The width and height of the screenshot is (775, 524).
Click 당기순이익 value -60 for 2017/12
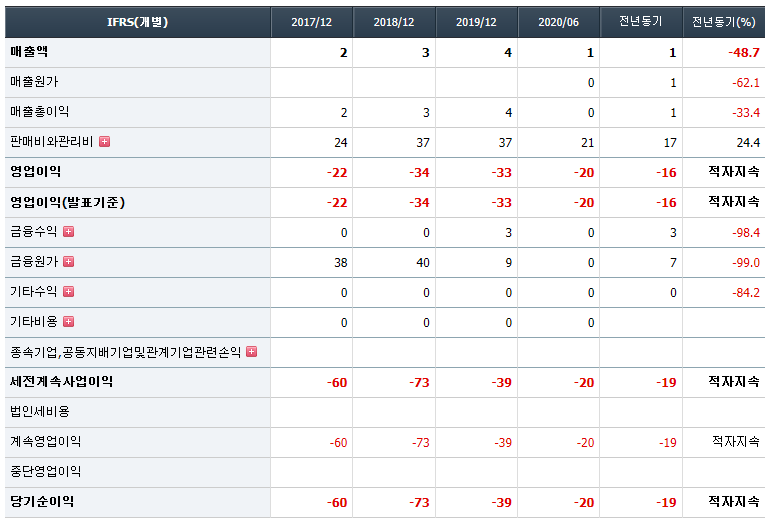337,503
